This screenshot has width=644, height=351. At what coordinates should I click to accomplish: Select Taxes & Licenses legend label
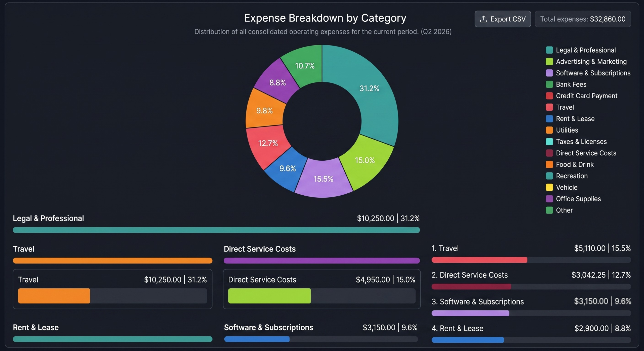click(581, 142)
